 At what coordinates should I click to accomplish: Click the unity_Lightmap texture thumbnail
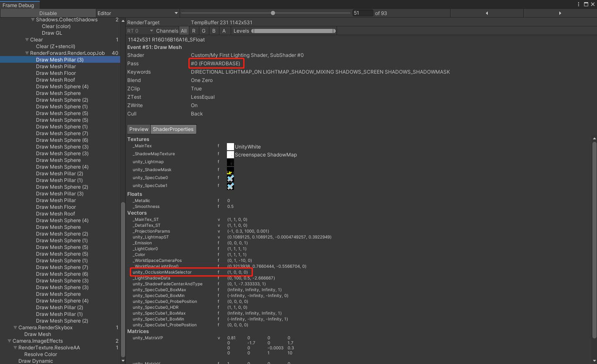230,162
